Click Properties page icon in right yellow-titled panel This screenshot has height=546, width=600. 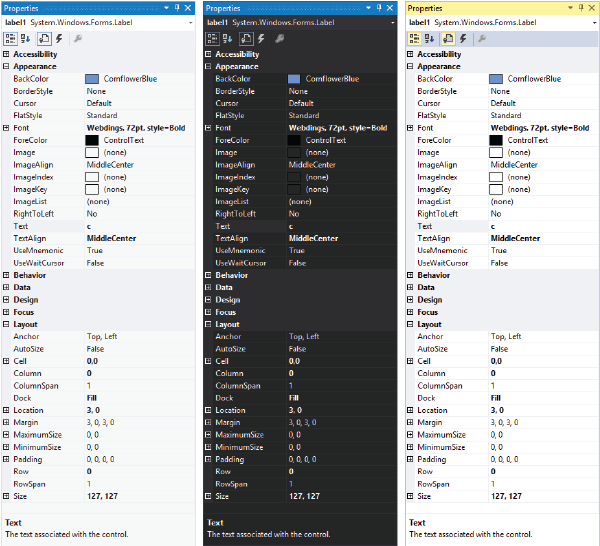tap(448, 39)
